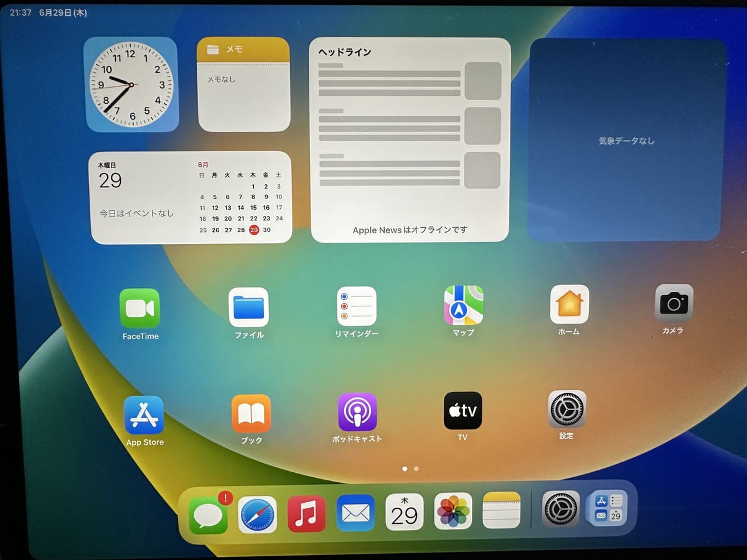Open the Apple TV app
This screenshot has height=560, width=747.
coord(463,411)
